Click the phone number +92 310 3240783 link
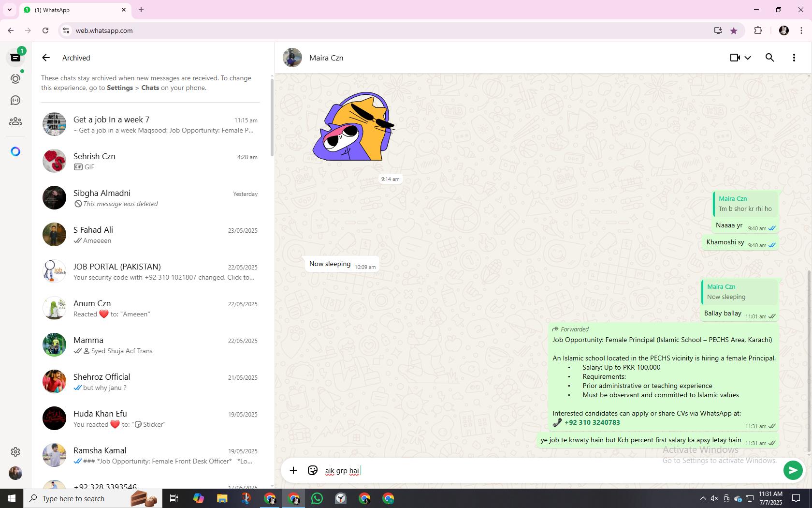 point(592,422)
